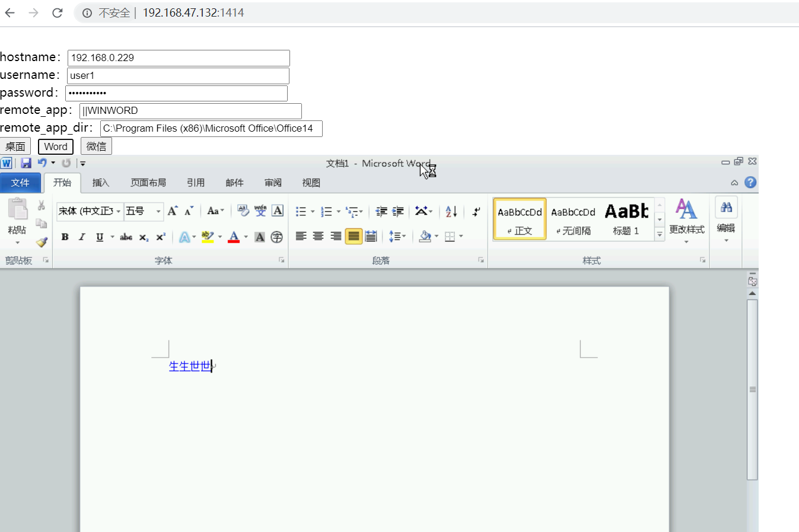
Task: Open the line spacing dropdown
Action: (397, 237)
